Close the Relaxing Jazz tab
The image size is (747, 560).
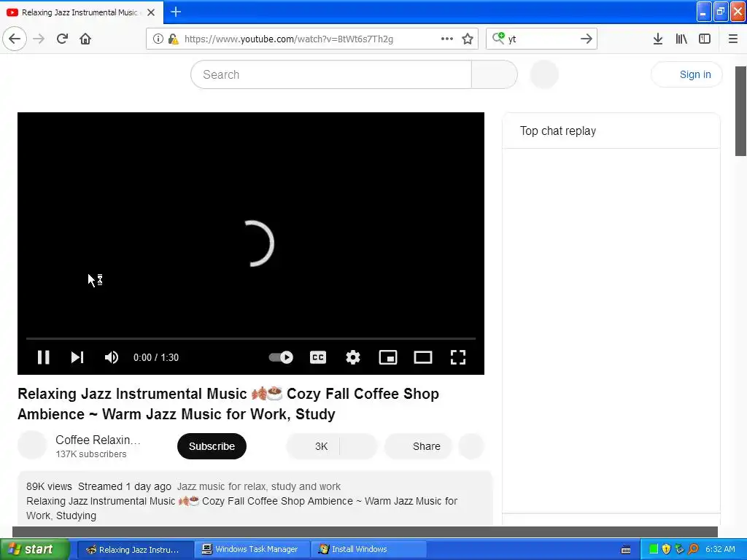coord(151,12)
